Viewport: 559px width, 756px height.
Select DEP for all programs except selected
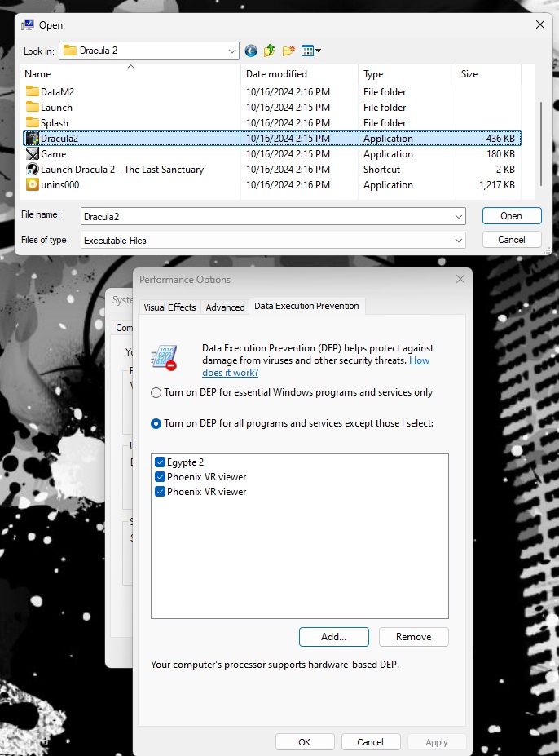(x=156, y=423)
